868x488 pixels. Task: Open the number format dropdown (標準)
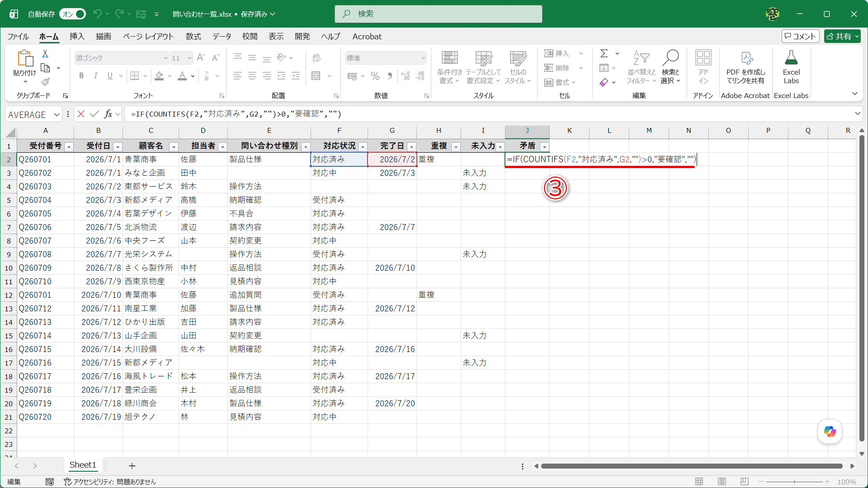tap(423, 58)
